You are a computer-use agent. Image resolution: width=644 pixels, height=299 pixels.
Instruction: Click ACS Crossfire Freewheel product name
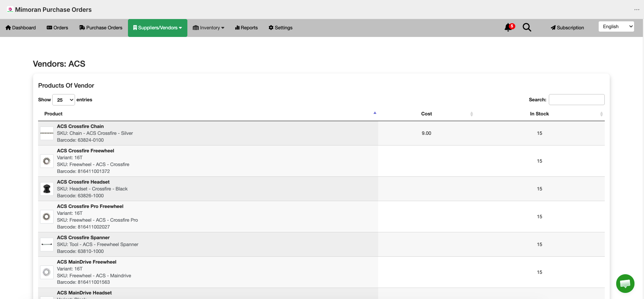[x=86, y=151]
